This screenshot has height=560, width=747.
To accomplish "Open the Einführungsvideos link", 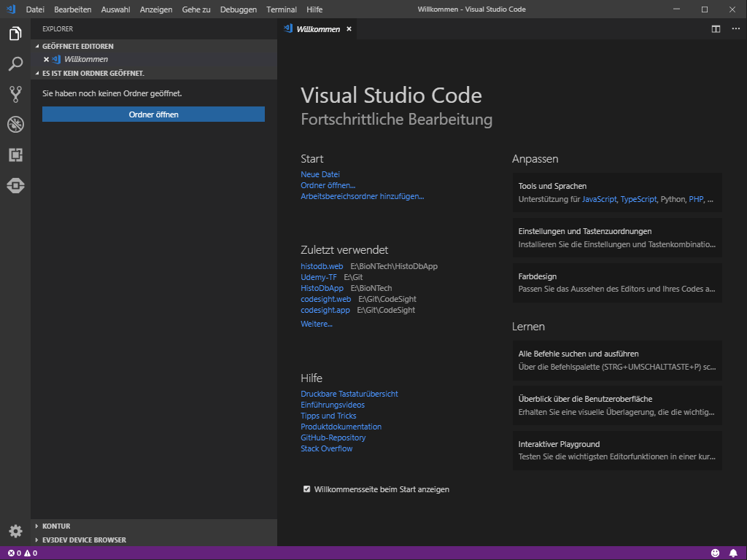I will tap(333, 405).
